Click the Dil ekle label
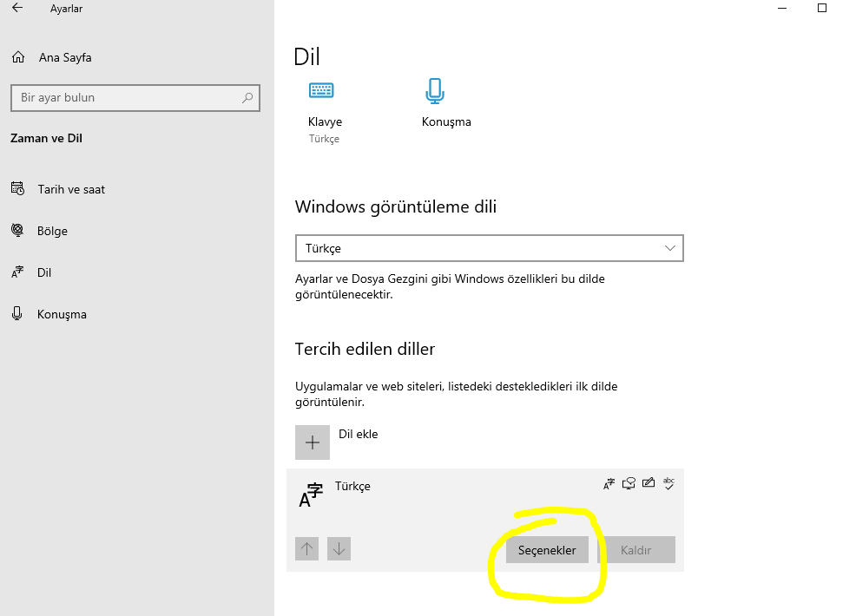This screenshot has width=856, height=616. [x=359, y=434]
